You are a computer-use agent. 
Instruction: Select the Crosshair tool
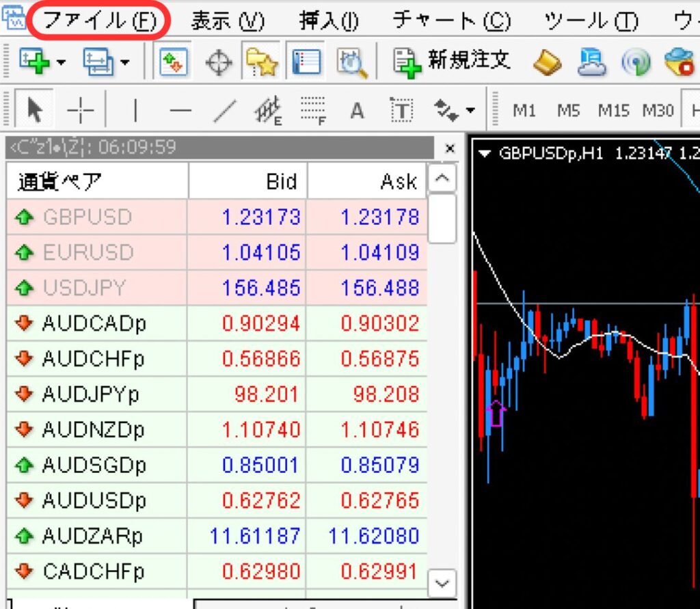pyautogui.click(x=79, y=110)
